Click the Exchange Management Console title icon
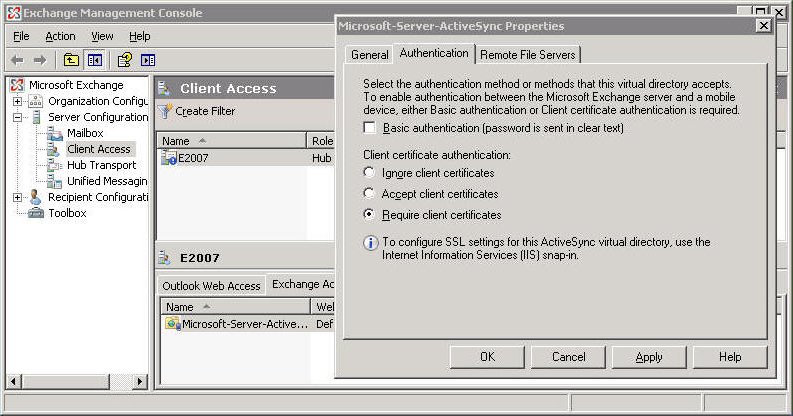The height and width of the screenshot is (416, 793). point(14,13)
